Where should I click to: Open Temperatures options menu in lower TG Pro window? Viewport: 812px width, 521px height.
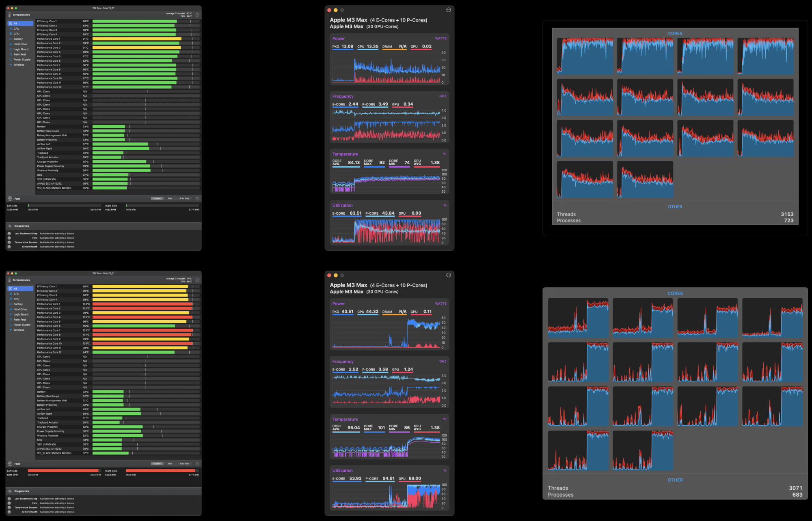pos(197,280)
